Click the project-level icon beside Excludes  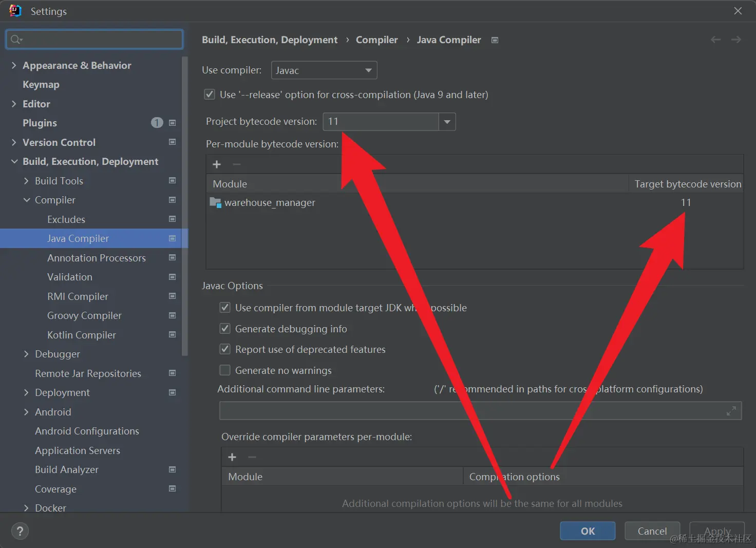pyautogui.click(x=173, y=219)
